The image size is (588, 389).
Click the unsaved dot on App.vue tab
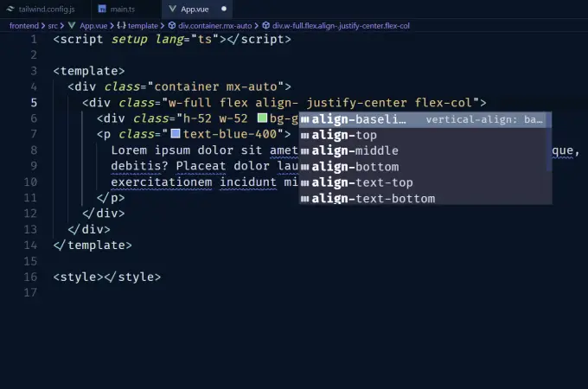[224, 9]
